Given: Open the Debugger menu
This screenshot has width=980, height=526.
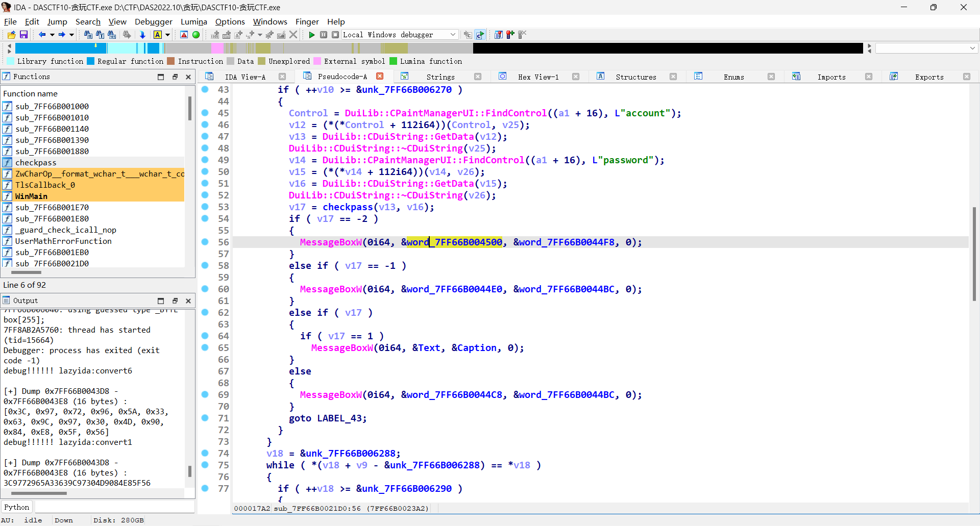Looking at the screenshot, I should pos(154,21).
